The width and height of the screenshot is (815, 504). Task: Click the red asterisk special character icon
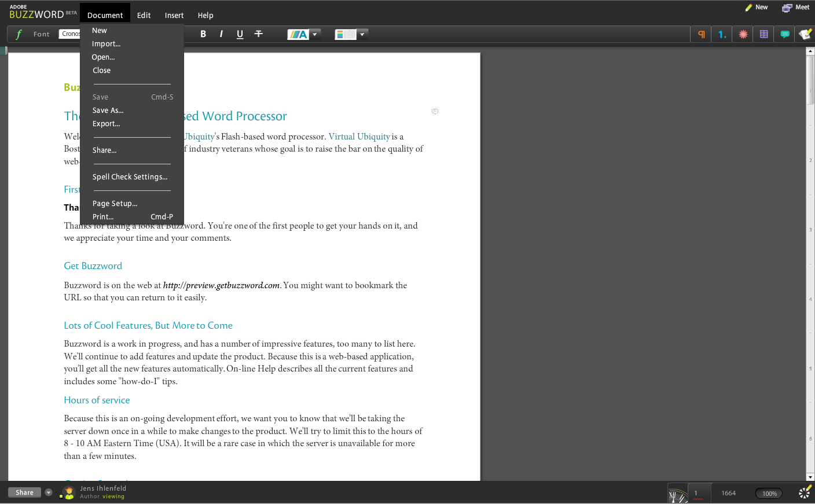[742, 34]
